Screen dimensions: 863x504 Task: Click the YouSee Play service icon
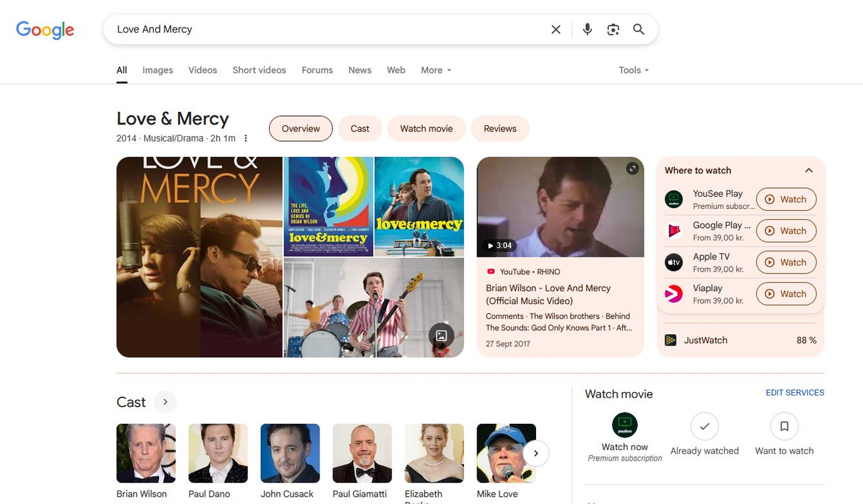click(674, 199)
